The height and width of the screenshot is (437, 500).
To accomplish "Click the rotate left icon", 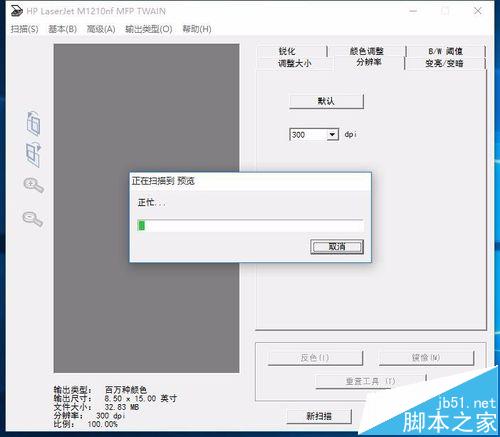I will pyautogui.click(x=33, y=123).
